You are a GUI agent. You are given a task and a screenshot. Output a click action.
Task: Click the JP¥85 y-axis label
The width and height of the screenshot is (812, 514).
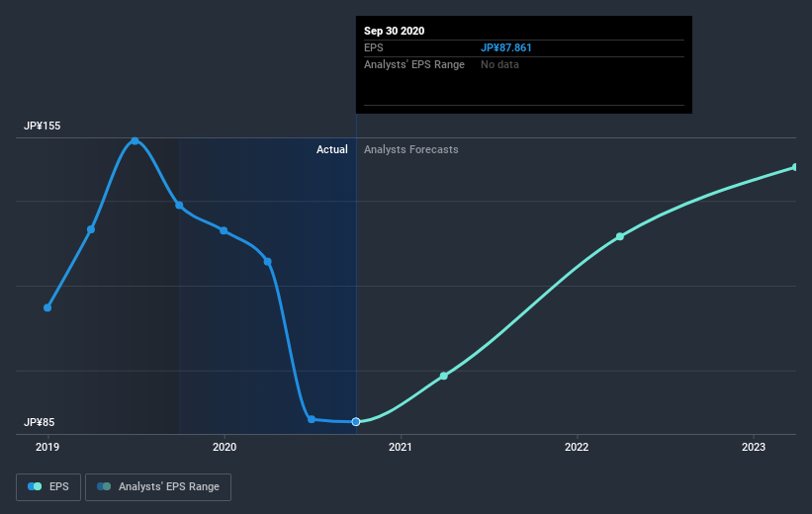coord(39,422)
